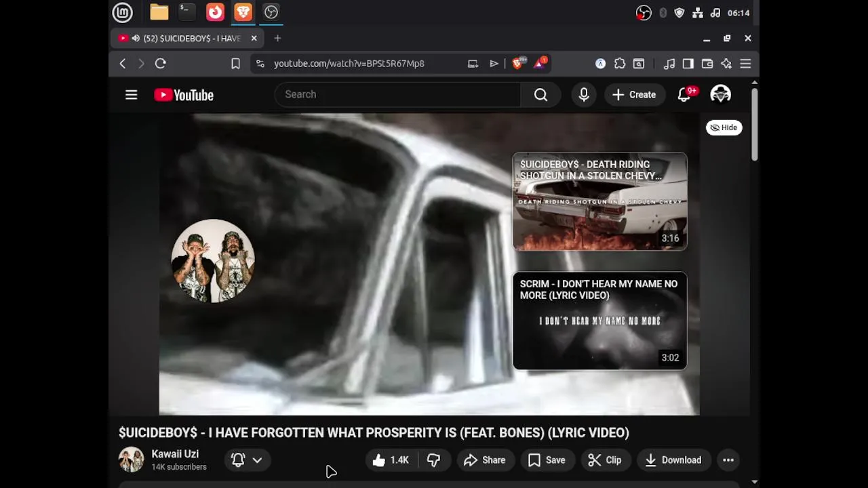Go forward in browser history
The image size is (868, 488).
pyautogui.click(x=141, y=64)
